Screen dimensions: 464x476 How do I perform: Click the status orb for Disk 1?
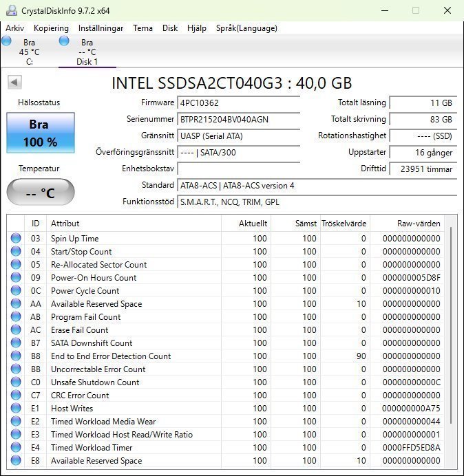pos(65,41)
